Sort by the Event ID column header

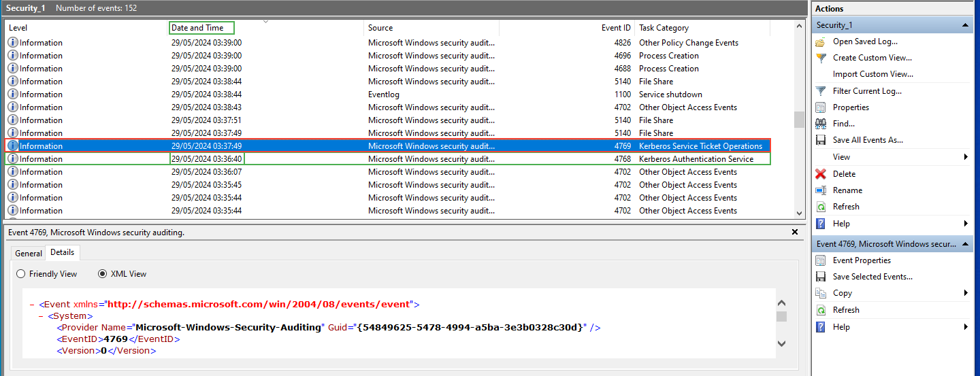567,28
